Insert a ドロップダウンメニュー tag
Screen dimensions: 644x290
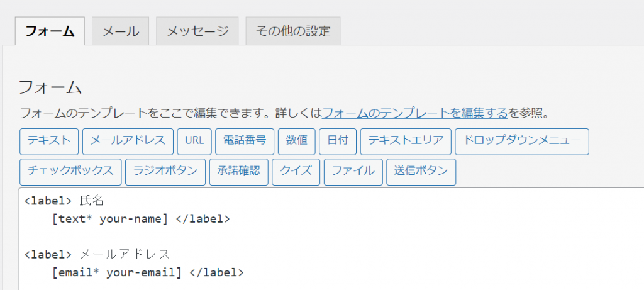tap(522, 142)
